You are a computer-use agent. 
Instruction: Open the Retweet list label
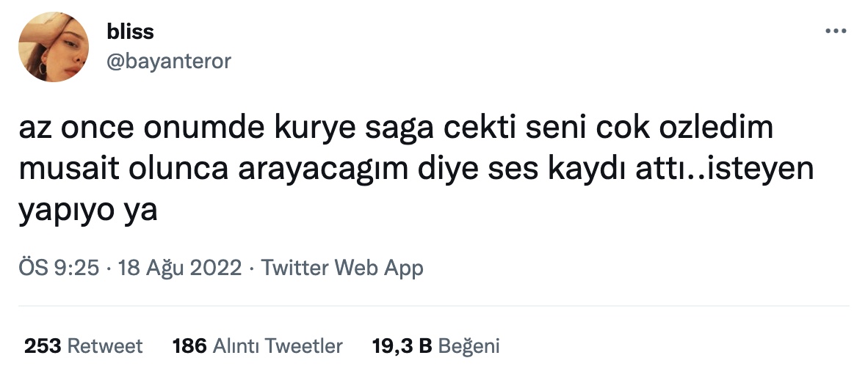[x=104, y=346]
